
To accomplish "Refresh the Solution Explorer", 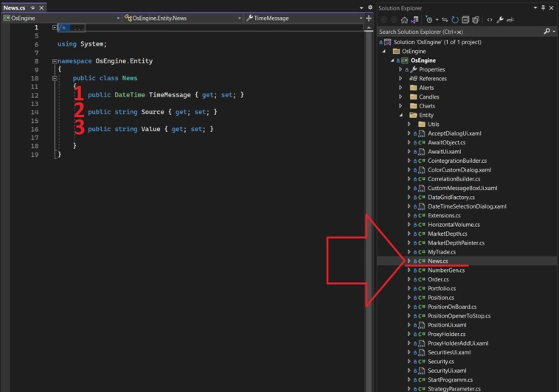I will tap(455, 20).
